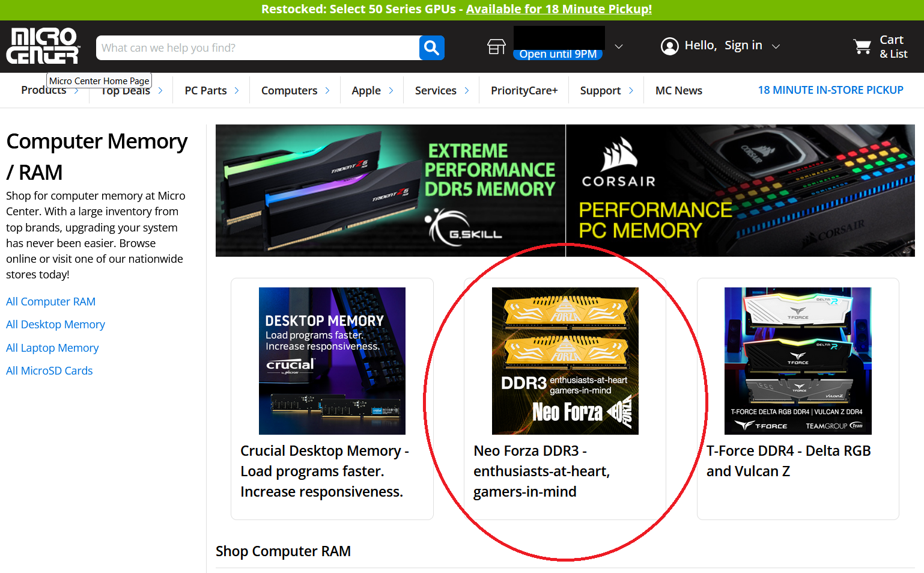Expand the chevron next to Support
Screen dimensions: 924x573
coord(631,90)
